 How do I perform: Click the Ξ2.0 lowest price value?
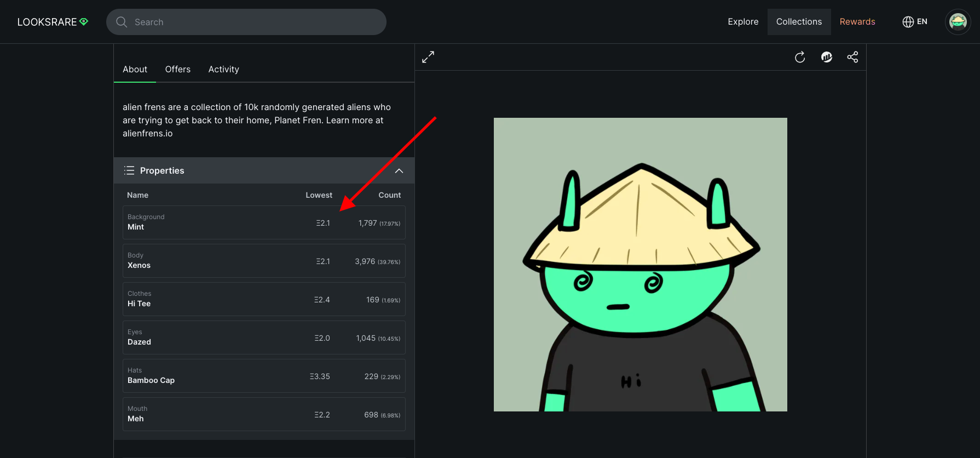pos(322,338)
